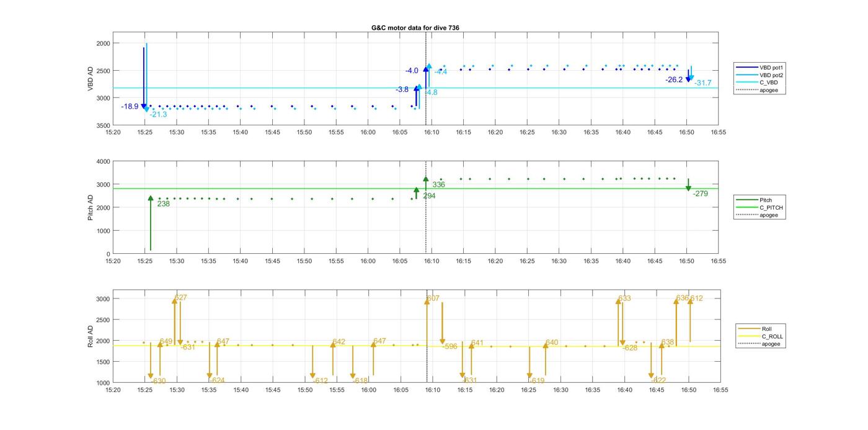Click the '607' roll data label
This screenshot has width=868, height=430.
433,299
